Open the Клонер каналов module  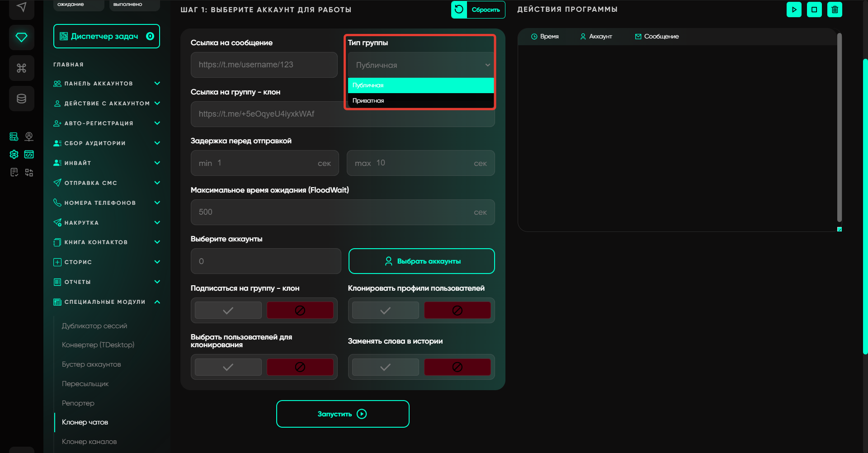click(89, 442)
